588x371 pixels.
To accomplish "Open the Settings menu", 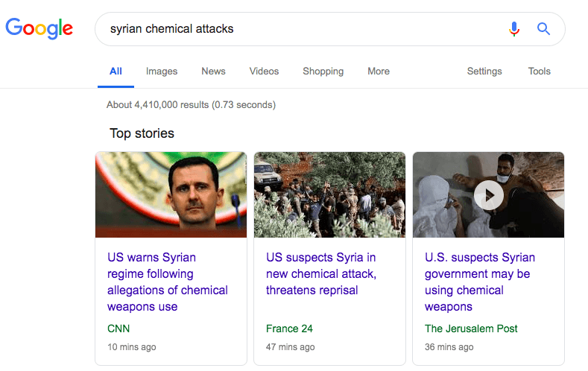I will (484, 72).
